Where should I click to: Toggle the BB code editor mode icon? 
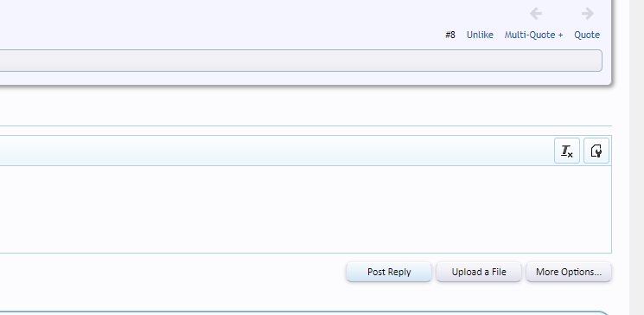click(596, 151)
